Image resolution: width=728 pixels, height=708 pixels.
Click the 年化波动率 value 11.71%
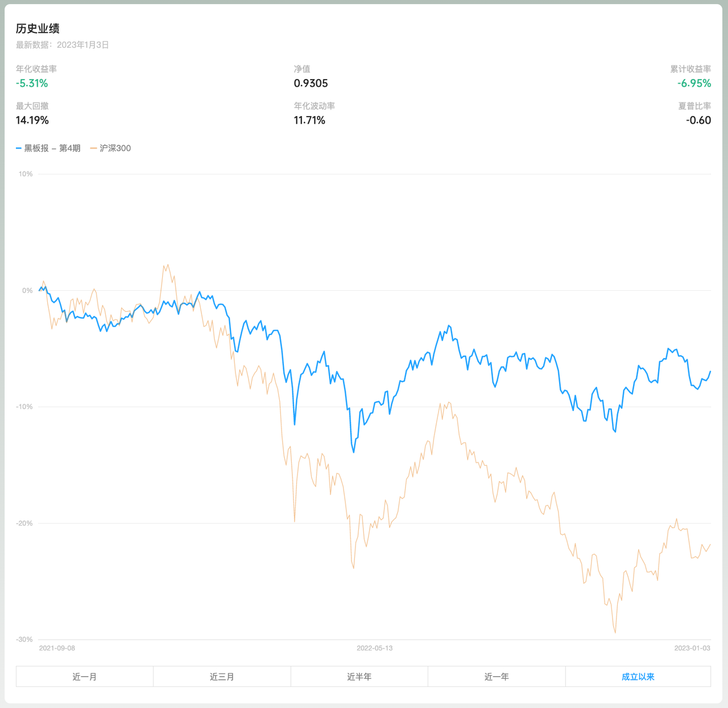click(x=309, y=120)
